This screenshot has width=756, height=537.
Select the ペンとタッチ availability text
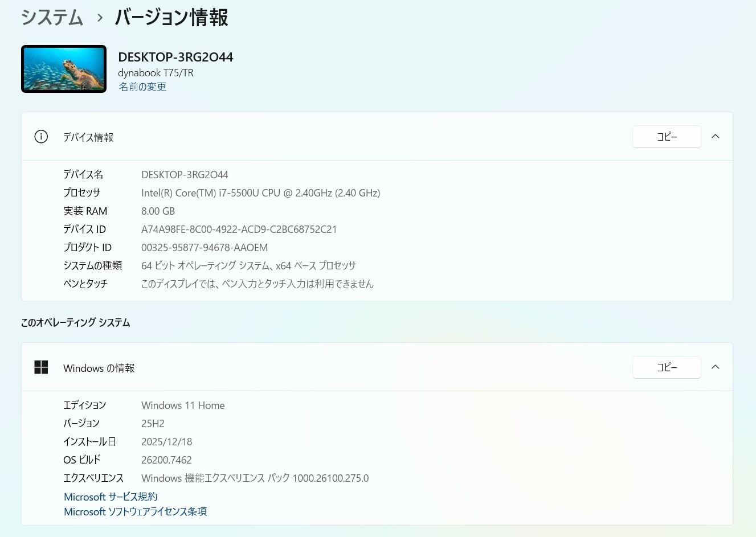258,284
